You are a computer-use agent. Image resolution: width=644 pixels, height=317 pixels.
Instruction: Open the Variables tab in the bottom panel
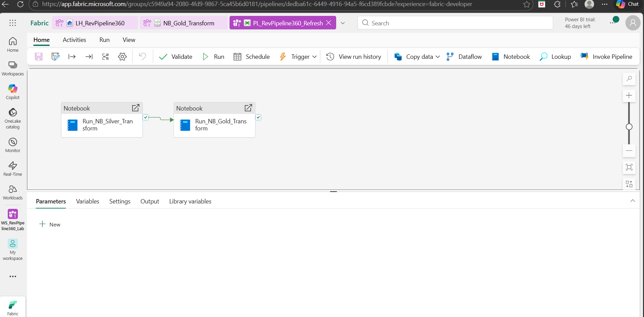pyautogui.click(x=87, y=201)
